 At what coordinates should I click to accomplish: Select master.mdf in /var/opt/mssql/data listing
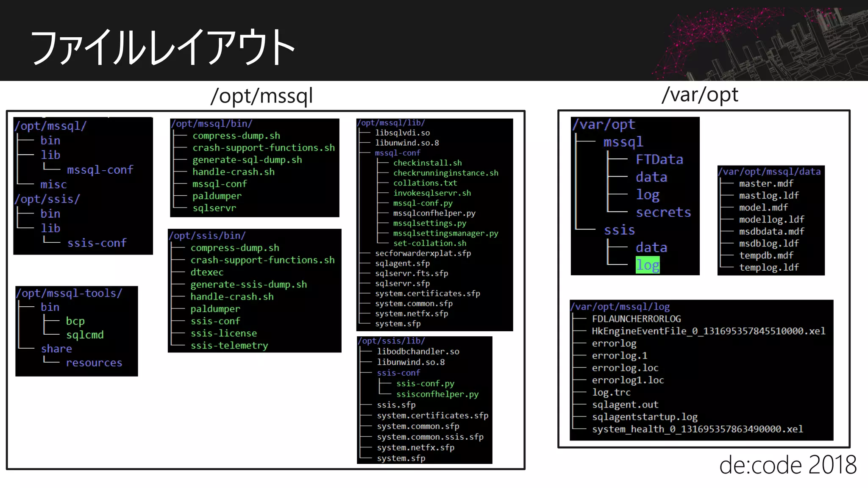[x=766, y=184]
